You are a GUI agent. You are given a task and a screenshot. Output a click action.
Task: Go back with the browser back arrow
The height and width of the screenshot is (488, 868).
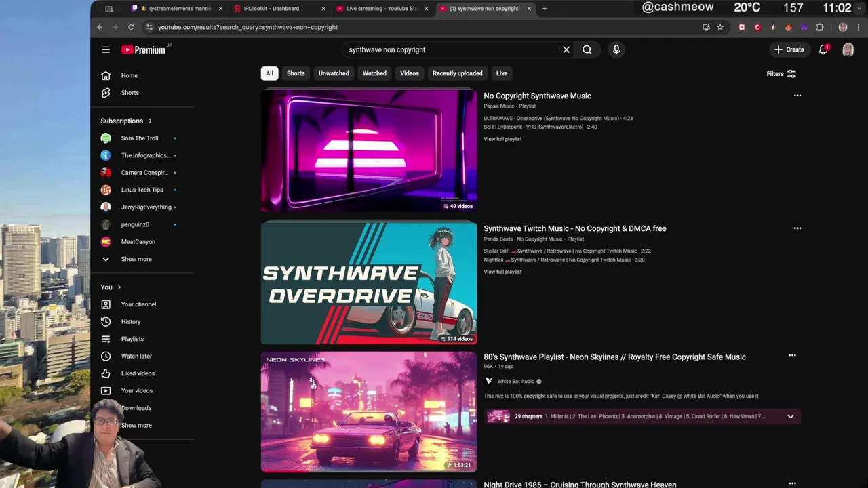pyautogui.click(x=100, y=27)
